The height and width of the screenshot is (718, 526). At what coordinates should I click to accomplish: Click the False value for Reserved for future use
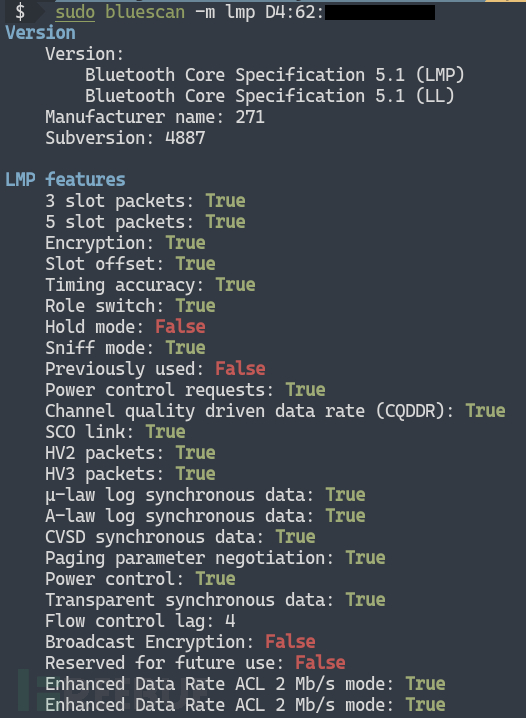click(x=320, y=663)
